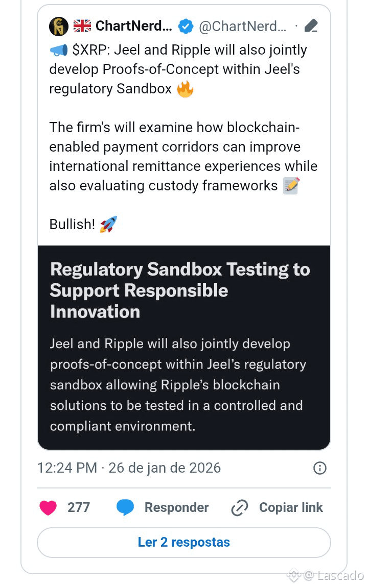The image size is (368, 588).
Task: Click the blue verified badge
Action: tap(186, 27)
